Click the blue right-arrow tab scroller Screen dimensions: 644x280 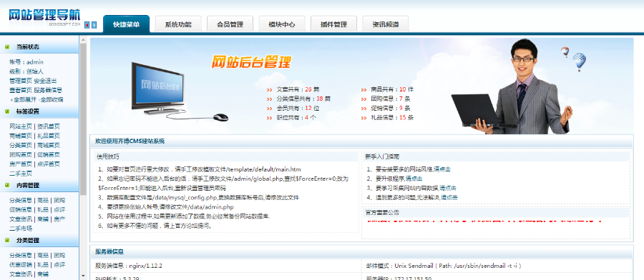tap(94, 25)
